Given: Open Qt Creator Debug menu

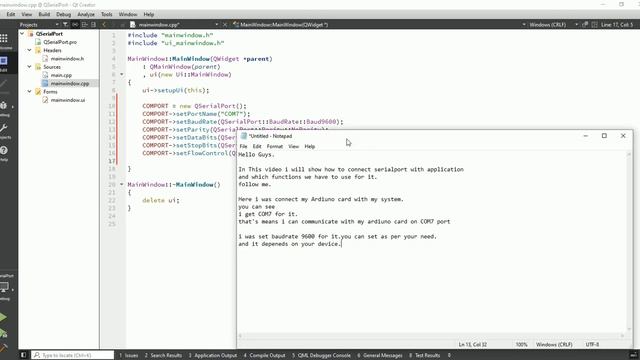Looking at the screenshot, I should [x=63, y=14].
